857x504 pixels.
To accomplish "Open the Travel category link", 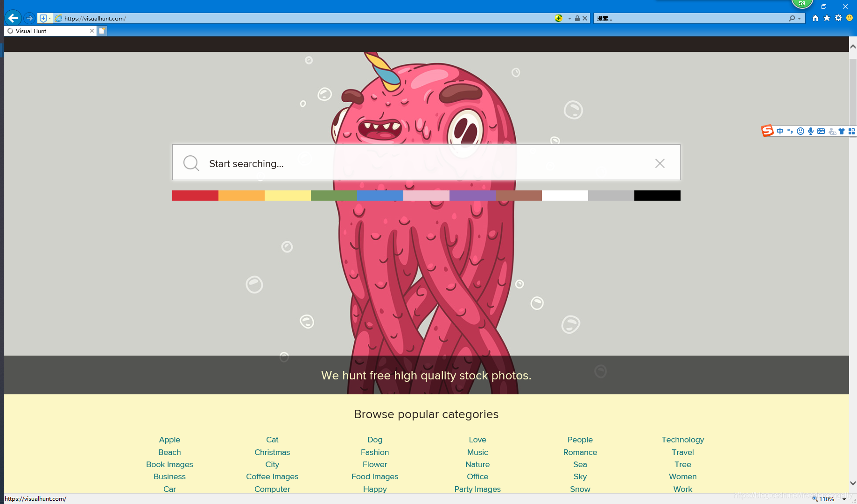I will click(683, 452).
